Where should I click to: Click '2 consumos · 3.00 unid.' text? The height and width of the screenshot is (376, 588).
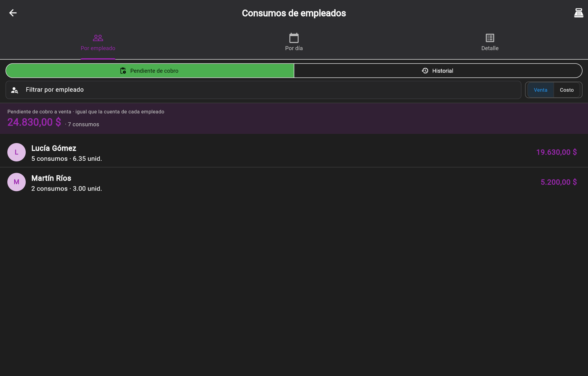tap(67, 188)
